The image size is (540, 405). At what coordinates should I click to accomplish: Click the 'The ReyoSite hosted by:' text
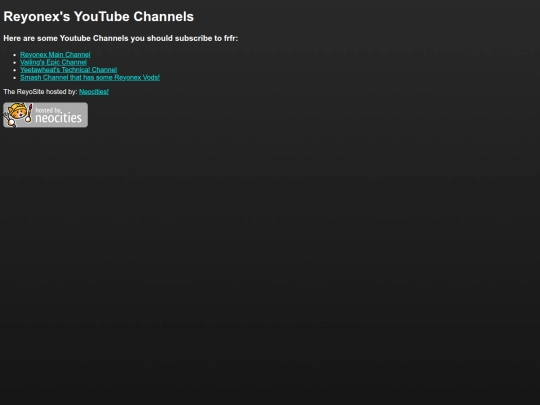pos(40,92)
